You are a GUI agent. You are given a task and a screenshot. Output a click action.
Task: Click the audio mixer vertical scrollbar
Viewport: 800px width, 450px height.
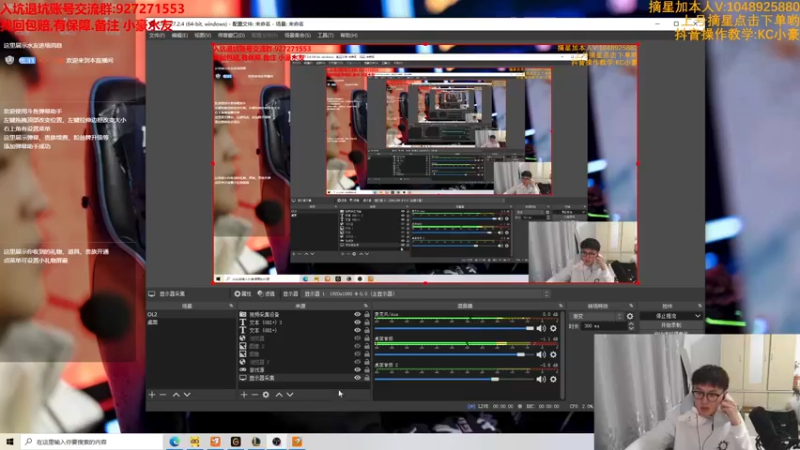(562, 355)
